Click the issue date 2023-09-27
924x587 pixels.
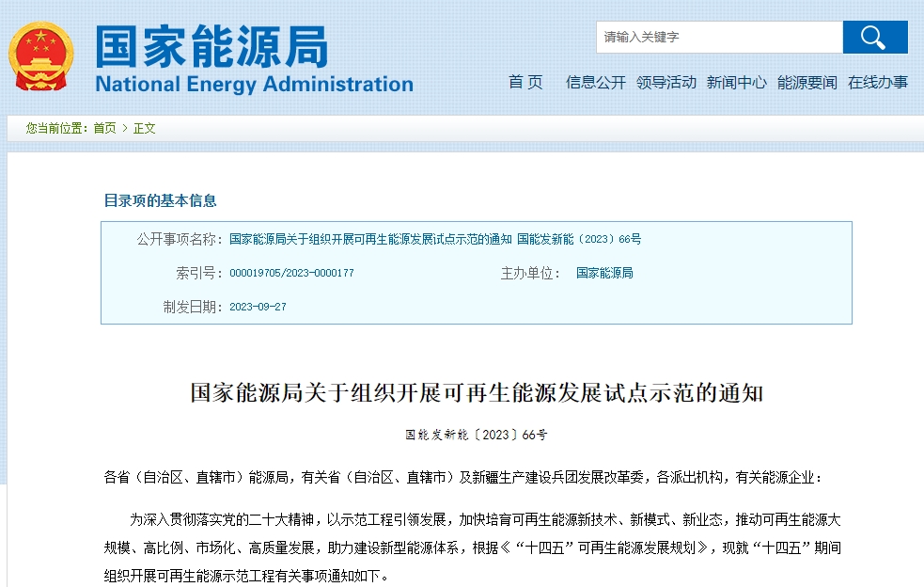(x=258, y=307)
